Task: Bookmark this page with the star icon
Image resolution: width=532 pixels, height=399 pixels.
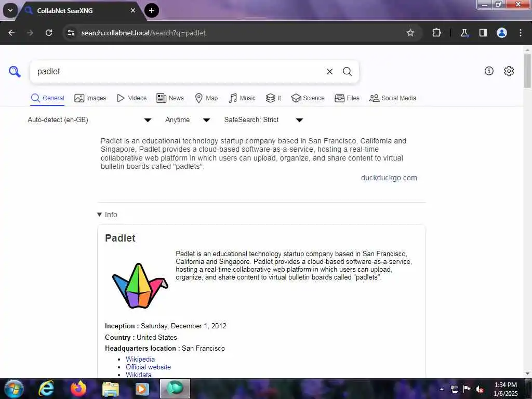Action: click(410, 33)
